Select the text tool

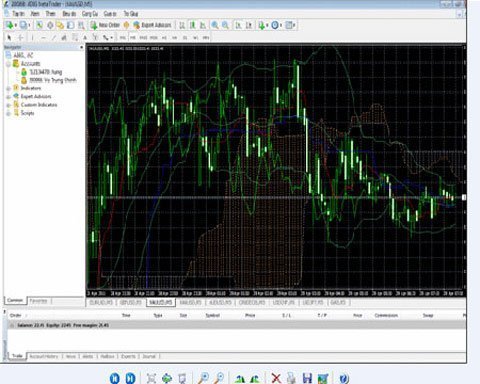coord(85,38)
